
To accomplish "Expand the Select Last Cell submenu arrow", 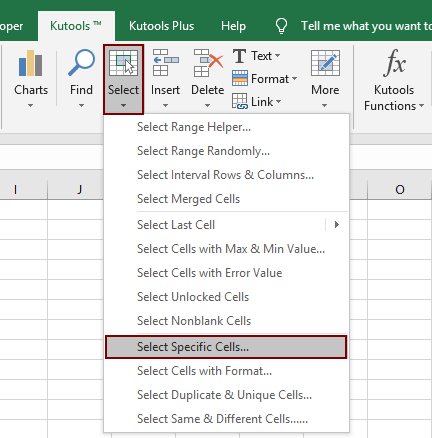I will (337, 225).
